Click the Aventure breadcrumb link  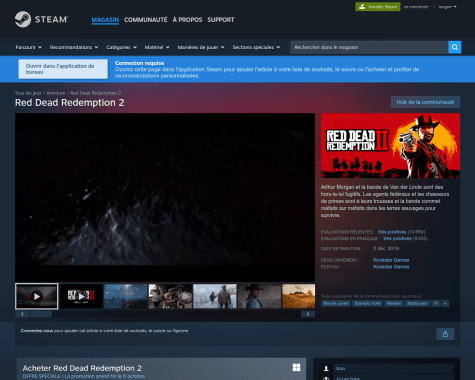click(56, 93)
